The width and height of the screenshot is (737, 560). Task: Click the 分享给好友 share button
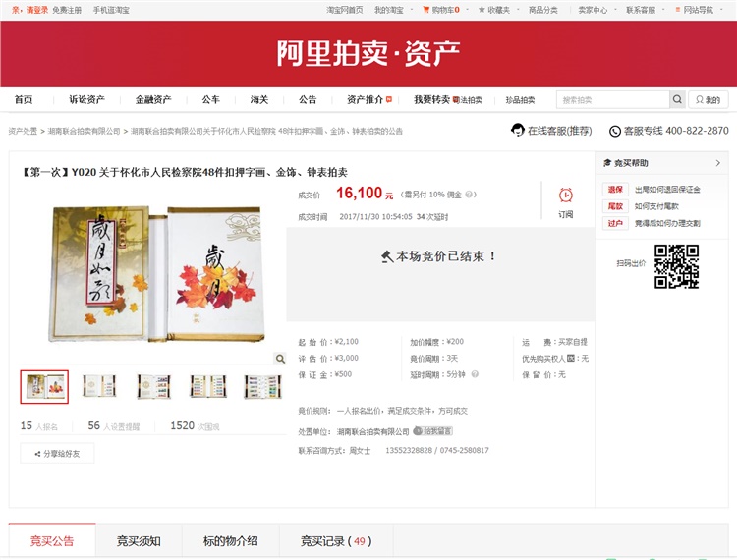[57, 454]
